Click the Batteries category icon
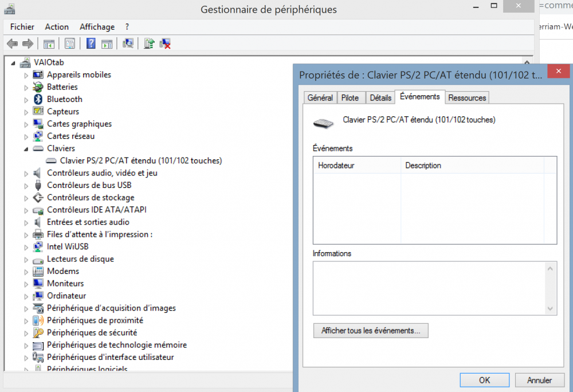Viewport: 573px width, 392px height. [x=38, y=87]
